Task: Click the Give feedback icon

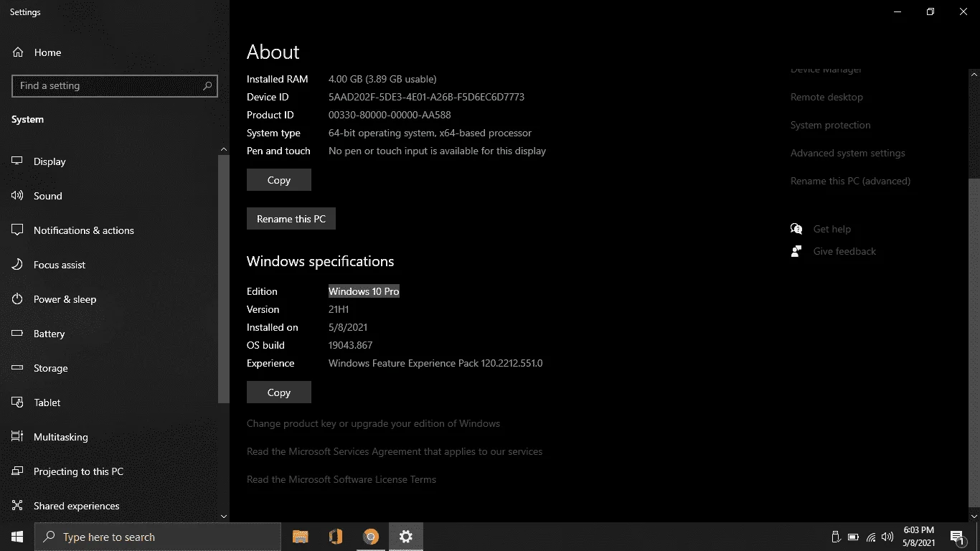Action: coord(796,251)
